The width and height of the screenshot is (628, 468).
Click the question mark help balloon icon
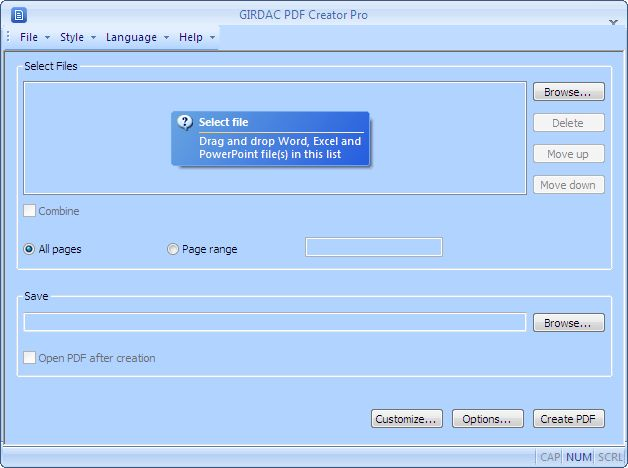(185, 122)
